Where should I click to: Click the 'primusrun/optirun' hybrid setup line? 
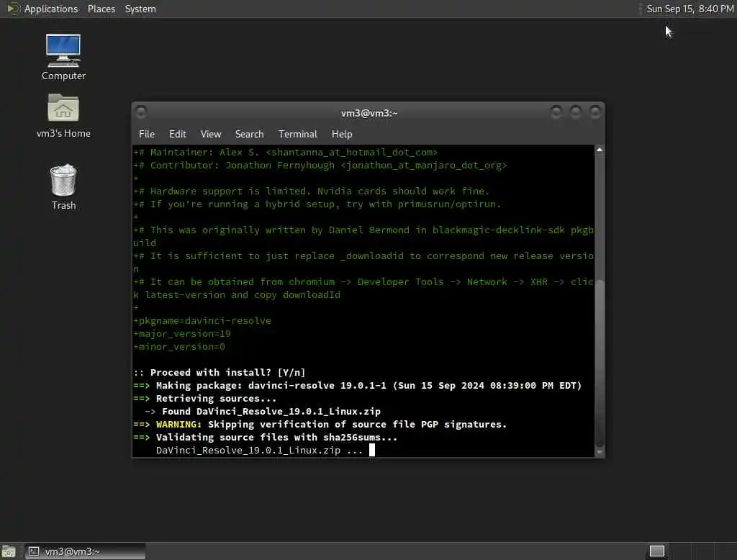(317, 204)
